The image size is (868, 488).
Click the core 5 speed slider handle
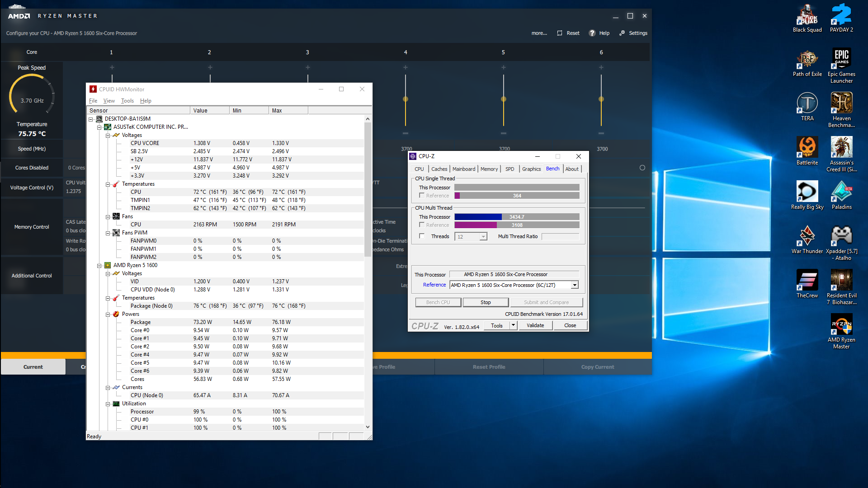(x=504, y=99)
